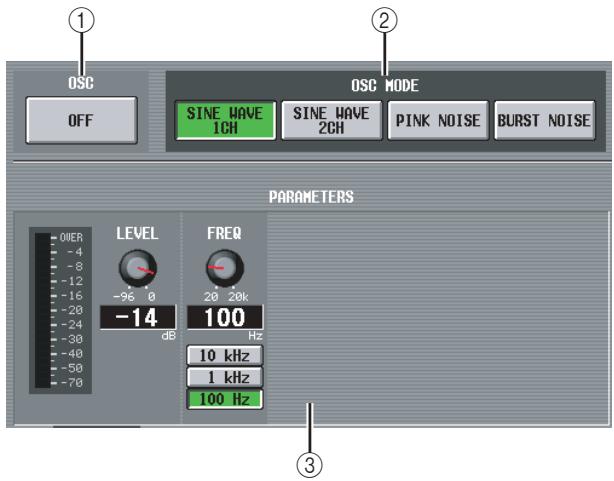Click the 100 Hz frequency value box

[x=225, y=317]
